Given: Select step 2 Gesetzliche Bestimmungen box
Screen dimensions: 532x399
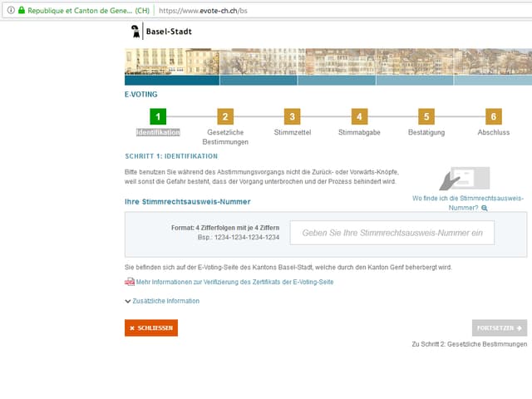Looking at the screenshot, I should pyautogui.click(x=225, y=116).
